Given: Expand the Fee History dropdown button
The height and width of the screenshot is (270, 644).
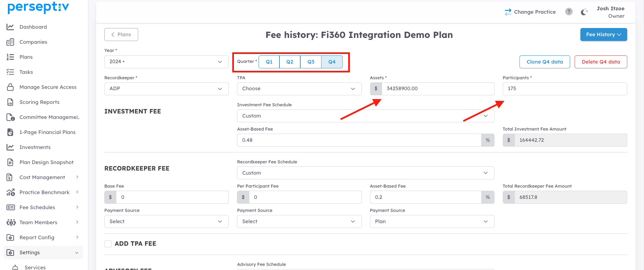Looking at the screenshot, I should [603, 35].
